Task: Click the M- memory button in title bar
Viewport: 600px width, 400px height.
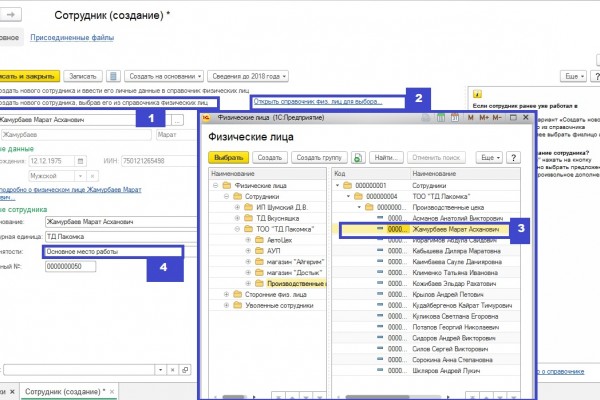Action: pyautogui.click(x=497, y=118)
